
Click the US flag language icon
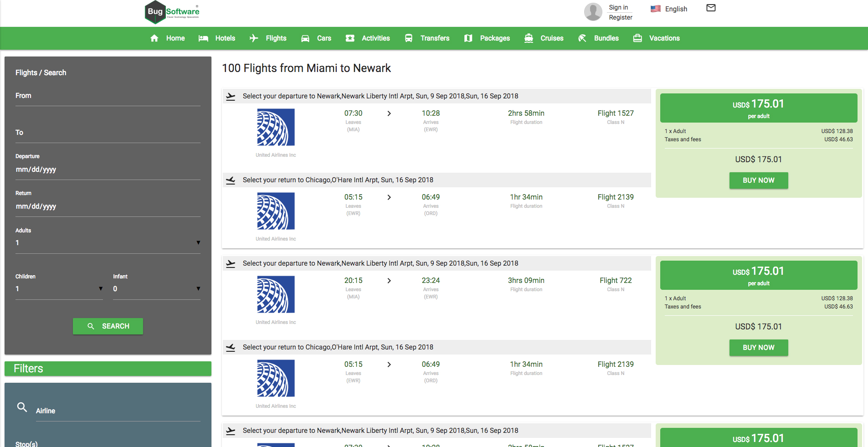(x=655, y=9)
